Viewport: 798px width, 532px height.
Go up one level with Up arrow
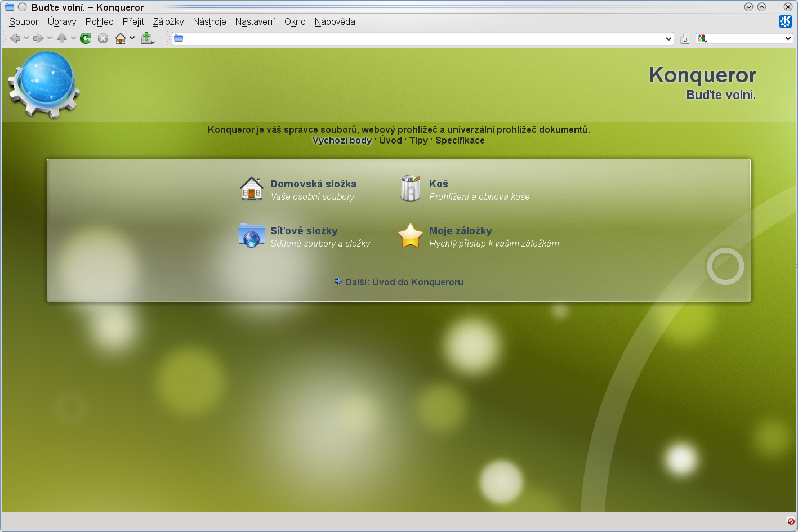pyautogui.click(x=62, y=38)
